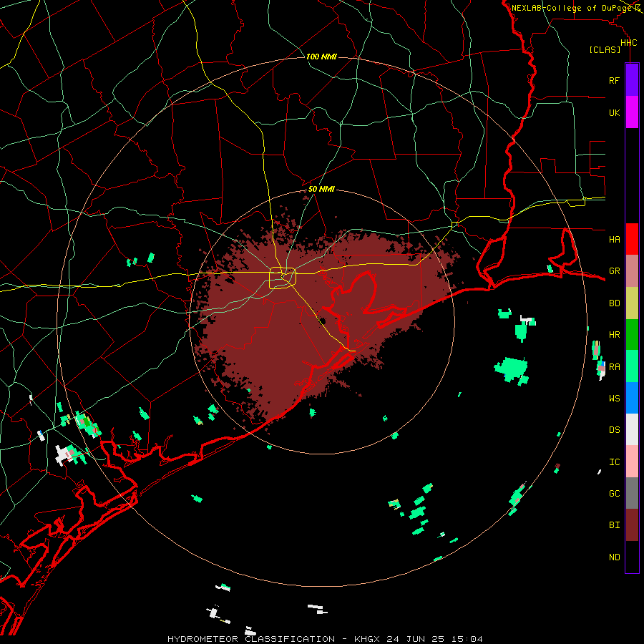Click the yellow Houston beltway loop

click(x=283, y=278)
